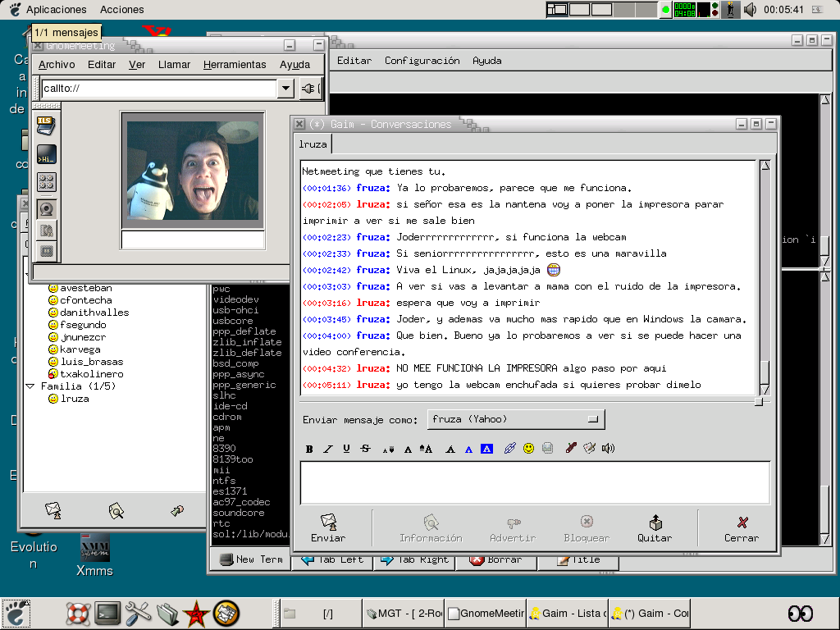Viewport: 840px width, 630px height.
Task: Select buddy txakolinero in buddy list
Action: point(92,374)
